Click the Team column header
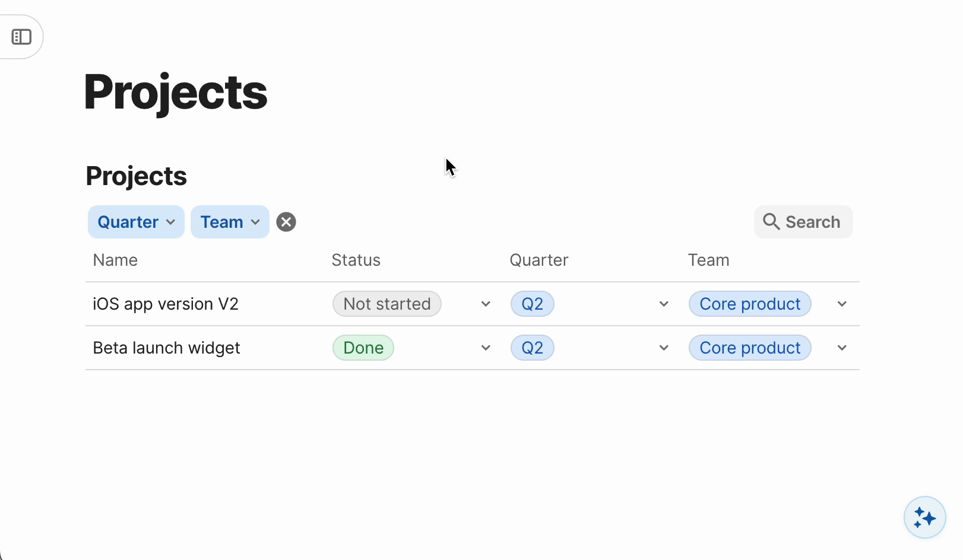This screenshot has width=963, height=560. 708,260
